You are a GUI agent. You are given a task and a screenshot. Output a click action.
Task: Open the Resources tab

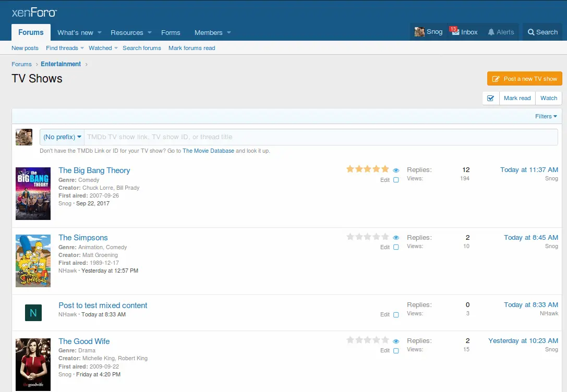coord(127,32)
